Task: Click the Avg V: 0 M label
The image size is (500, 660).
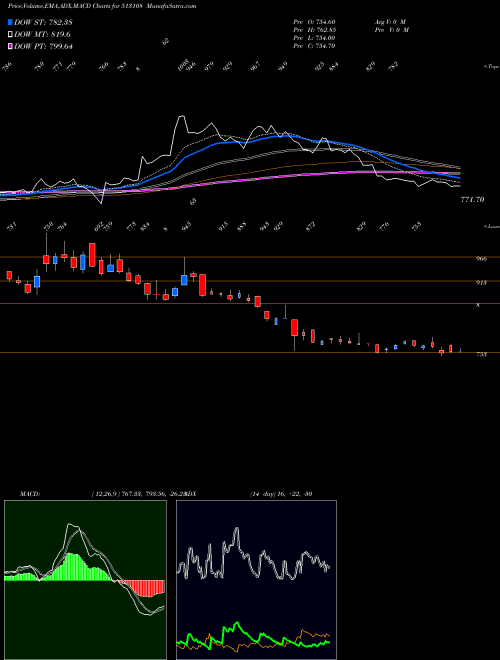Action: tap(390, 22)
